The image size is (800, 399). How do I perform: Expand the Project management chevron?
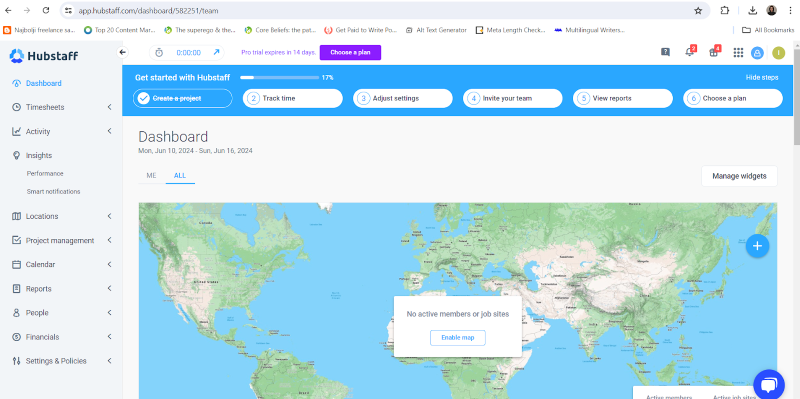pyautogui.click(x=109, y=240)
